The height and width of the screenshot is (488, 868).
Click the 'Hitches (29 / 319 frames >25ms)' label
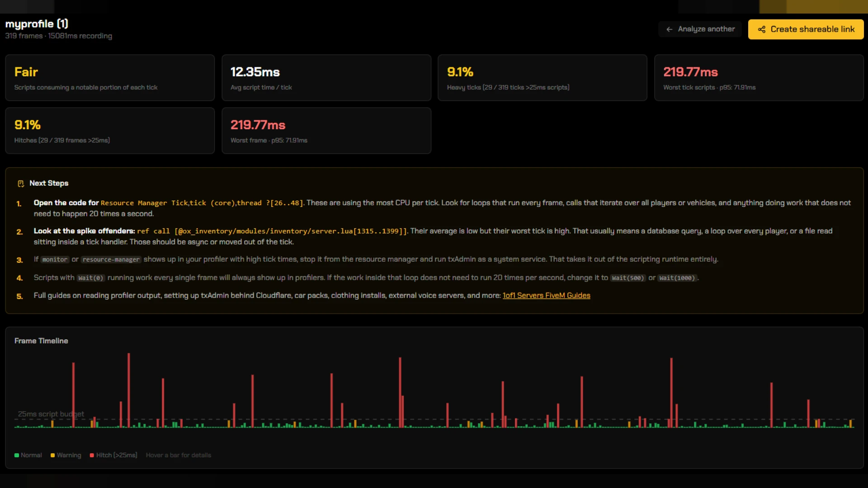pyautogui.click(x=62, y=141)
